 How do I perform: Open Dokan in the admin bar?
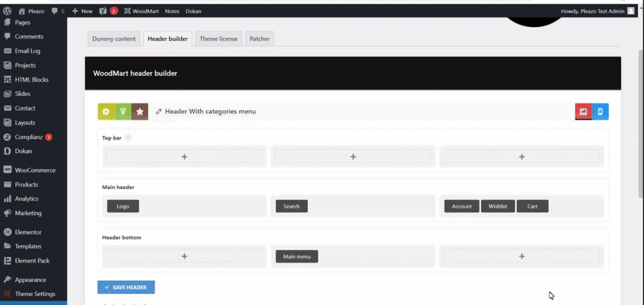click(193, 11)
